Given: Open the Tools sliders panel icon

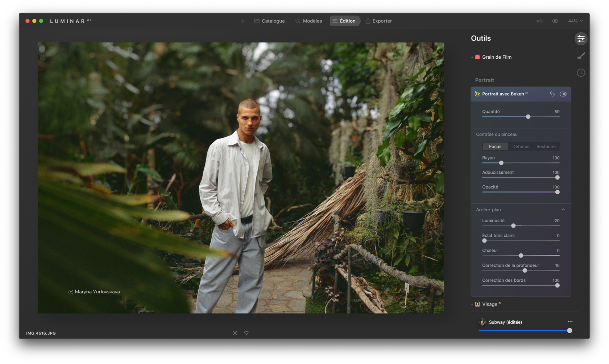Looking at the screenshot, I should click(581, 39).
